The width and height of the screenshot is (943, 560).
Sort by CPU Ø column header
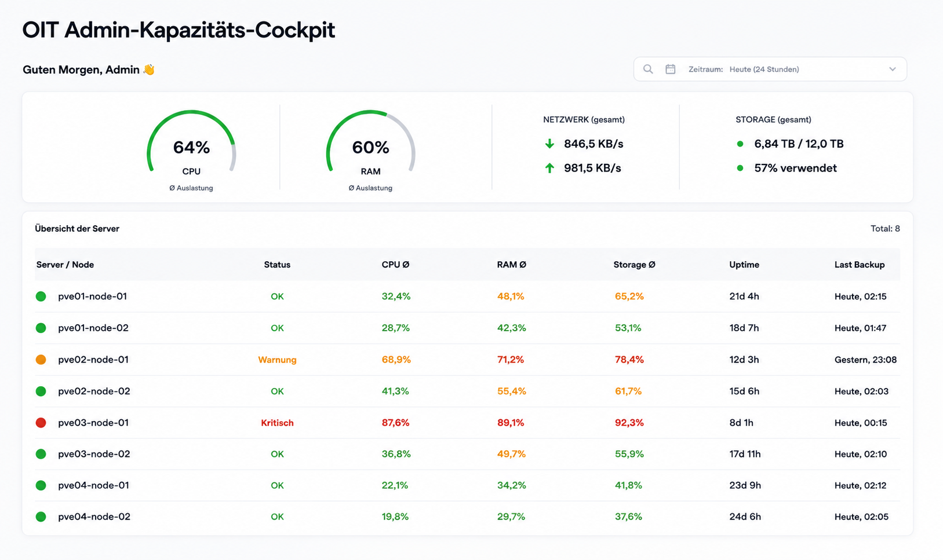coord(395,265)
